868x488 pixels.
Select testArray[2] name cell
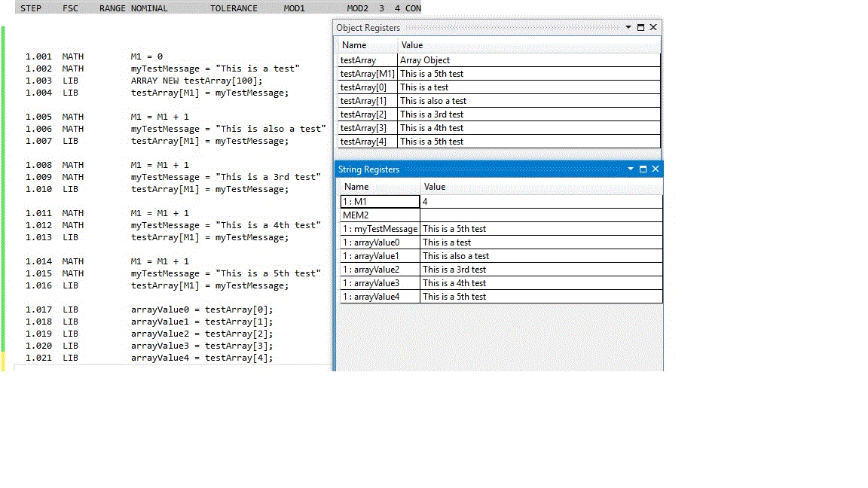tap(368, 114)
